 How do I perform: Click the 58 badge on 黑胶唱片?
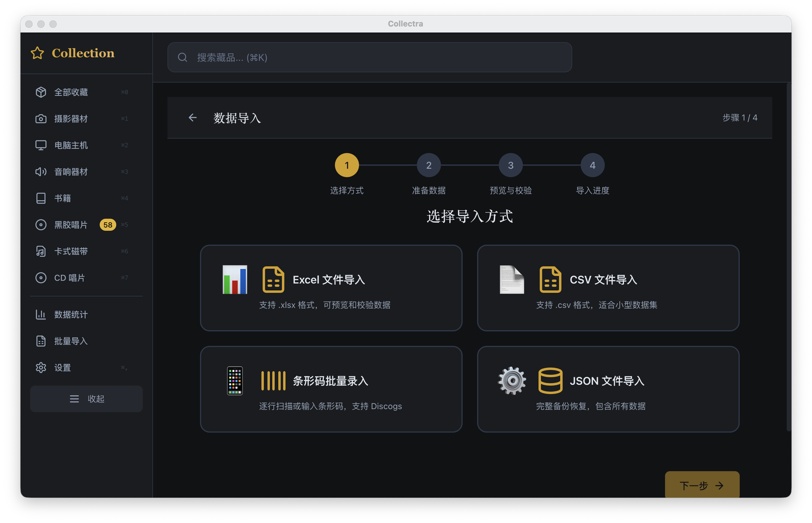pyautogui.click(x=108, y=225)
